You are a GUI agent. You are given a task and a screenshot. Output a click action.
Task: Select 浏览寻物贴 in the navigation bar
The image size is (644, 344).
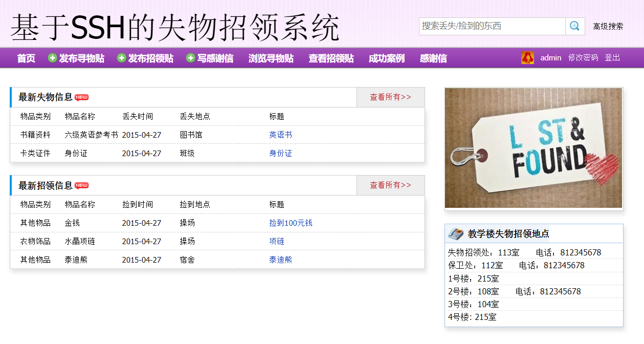[270, 58]
